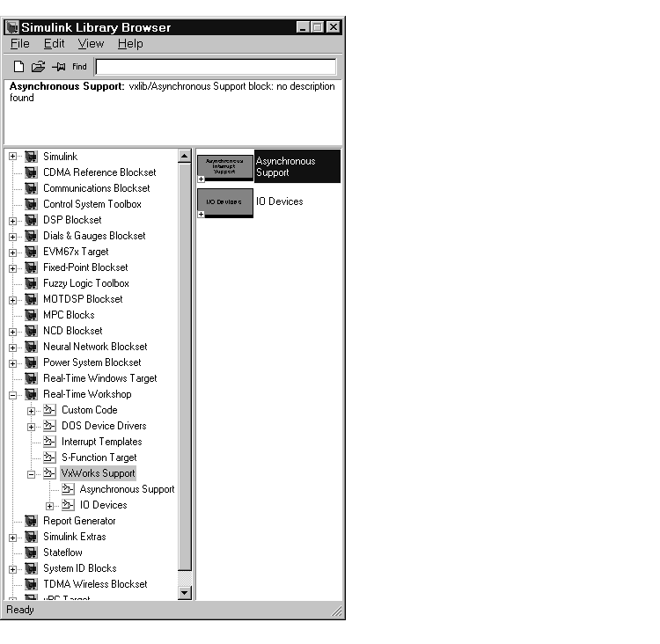
Task: Click the DOS Device Drivers sublibrary icon
Action: pos(49,426)
